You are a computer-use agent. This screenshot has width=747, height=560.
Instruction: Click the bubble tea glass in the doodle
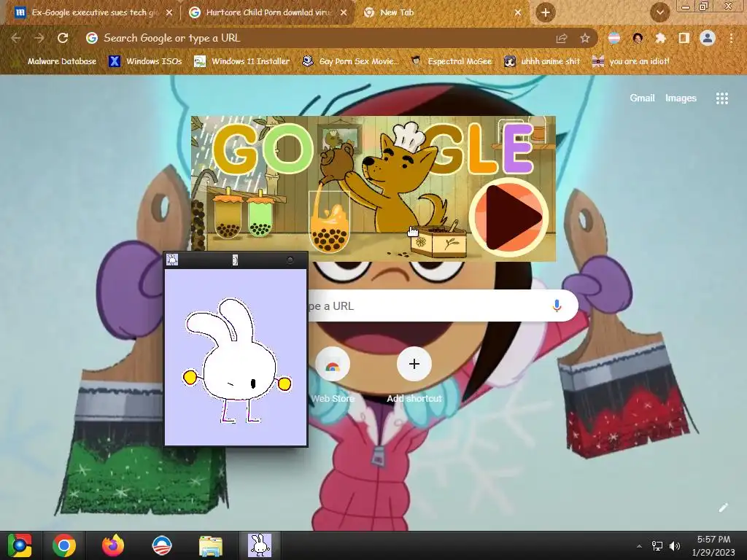click(329, 222)
